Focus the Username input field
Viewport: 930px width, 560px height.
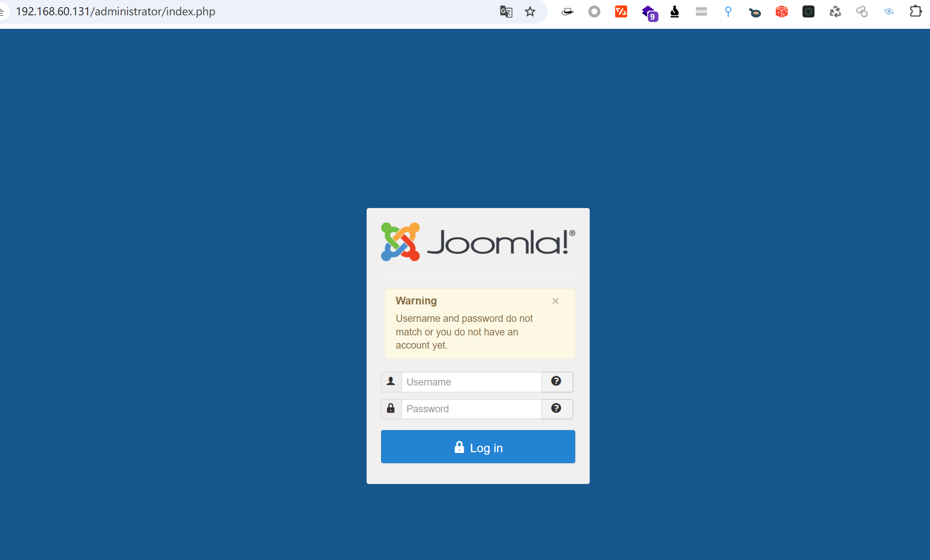471,382
